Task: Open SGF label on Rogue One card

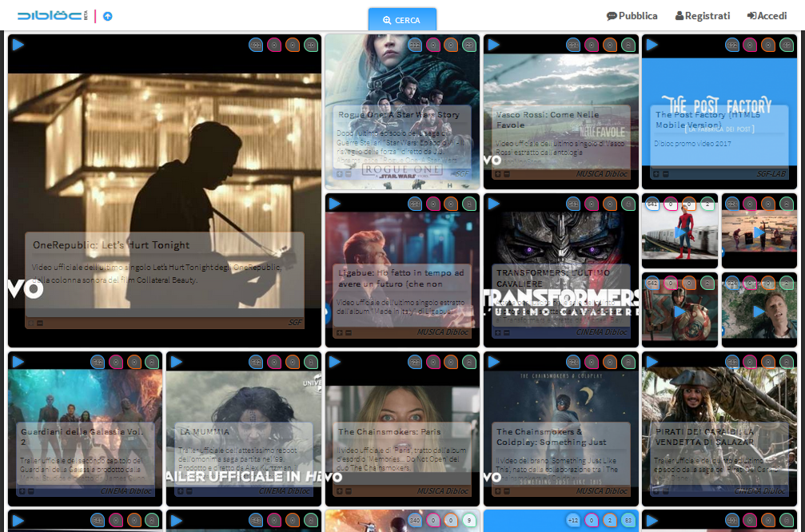Action: 462,174
